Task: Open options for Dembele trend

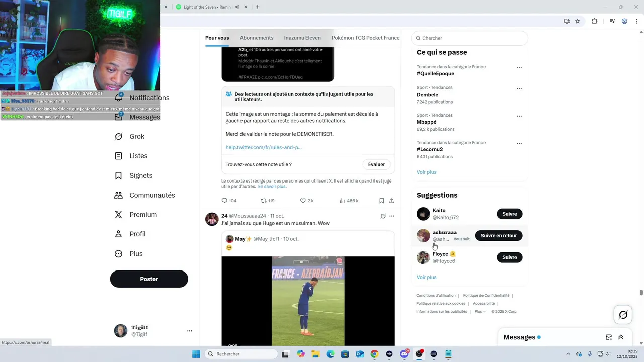Action: (x=519, y=88)
